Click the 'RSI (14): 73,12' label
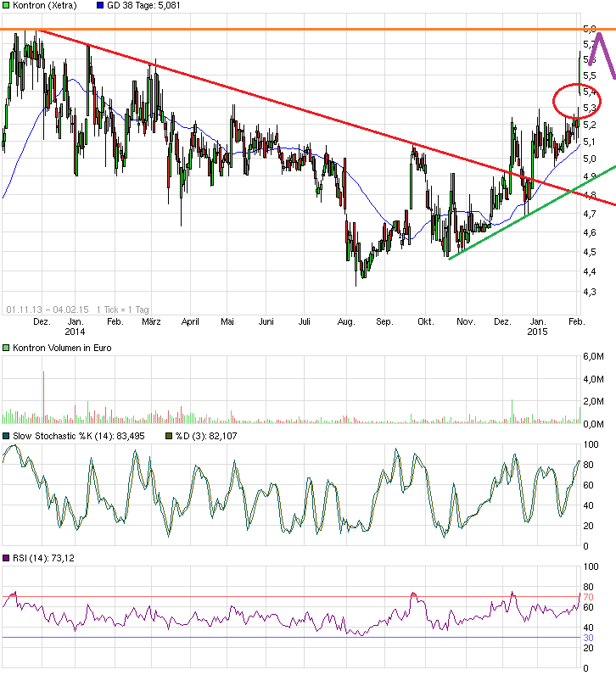616x675 pixels. (x=43, y=558)
